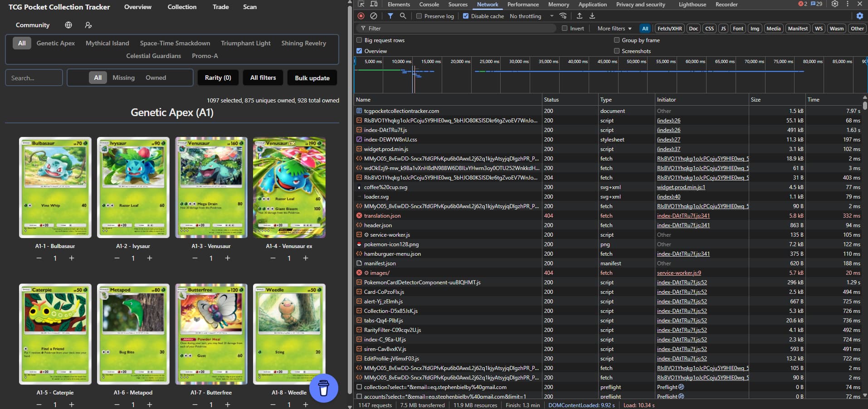This screenshot has width=868, height=409.
Task: Open the No throttling dropdown
Action: click(531, 16)
